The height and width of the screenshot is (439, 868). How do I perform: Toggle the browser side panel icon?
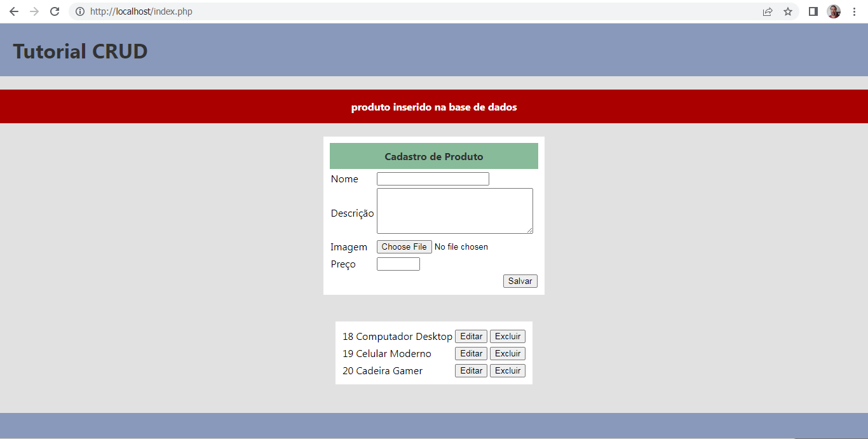pyautogui.click(x=813, y=11)
